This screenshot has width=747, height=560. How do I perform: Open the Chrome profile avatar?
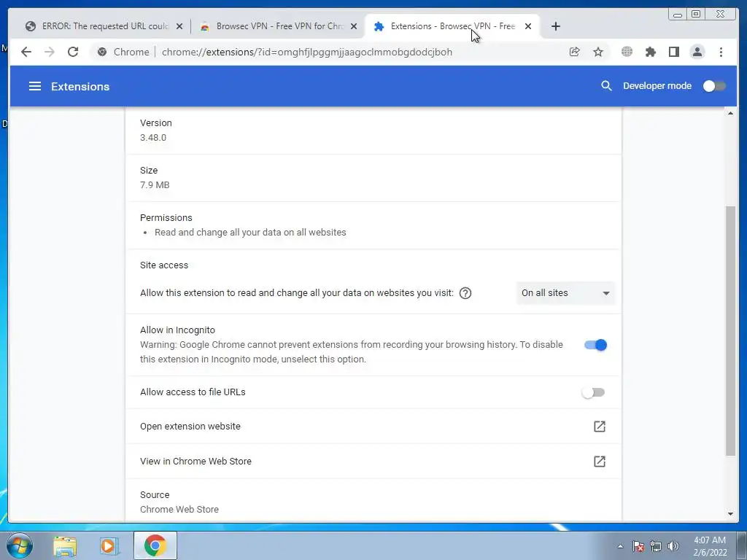pyautogui.click(x=697, y=52)
